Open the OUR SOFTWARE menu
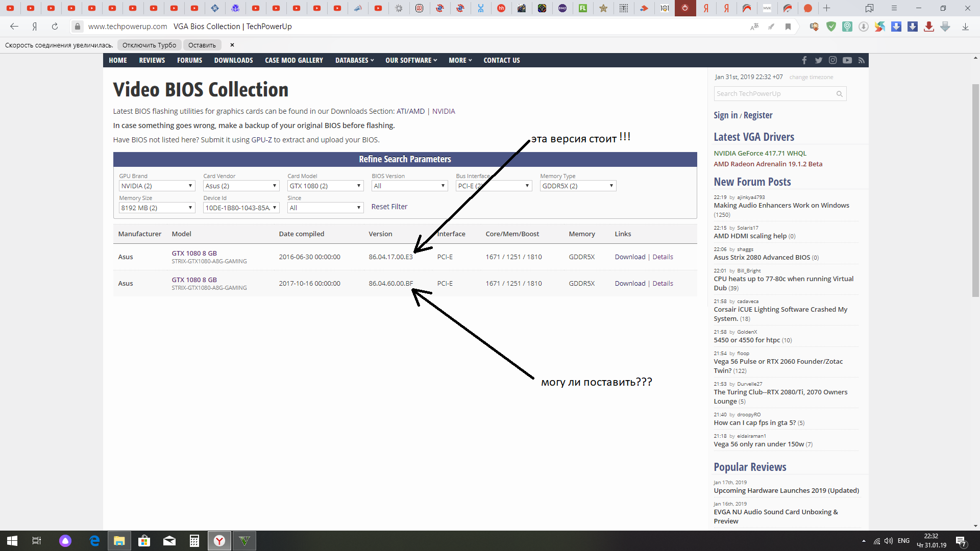Viewport: 980px width, 551px height. click(411, 60)
